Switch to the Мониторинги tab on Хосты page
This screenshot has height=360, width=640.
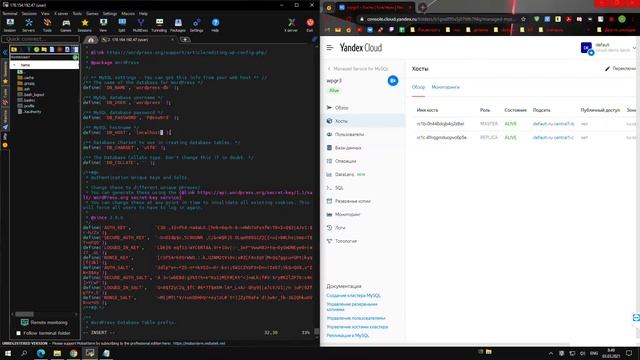[x=445, y=87]
